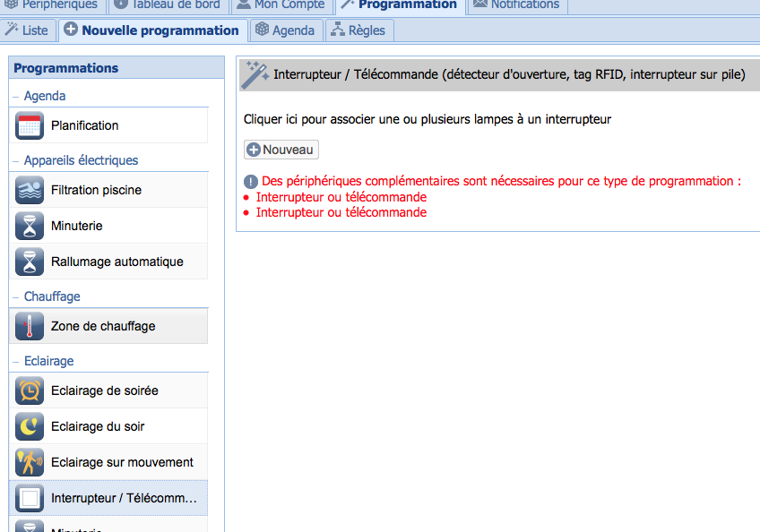Open the Planification calendar icon
The image size is (760, 532).
click(30, 125)
